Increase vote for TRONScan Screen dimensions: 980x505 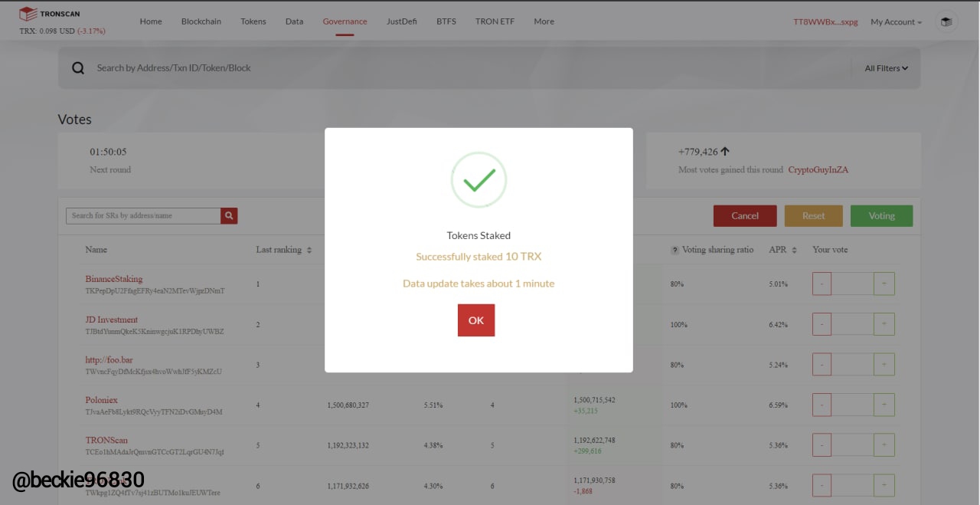(x=884, y=444)
